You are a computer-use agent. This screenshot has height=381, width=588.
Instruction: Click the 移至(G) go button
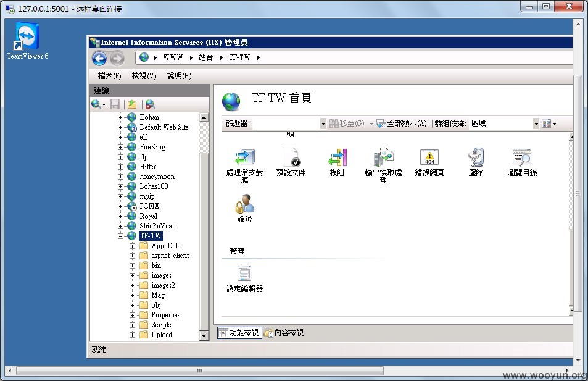(347, 124)
